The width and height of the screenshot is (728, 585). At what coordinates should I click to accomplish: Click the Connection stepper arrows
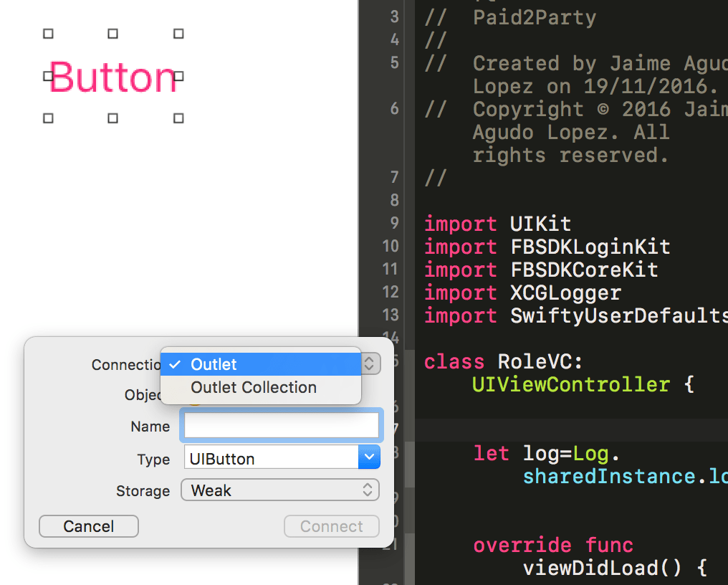tap(370, 363)
